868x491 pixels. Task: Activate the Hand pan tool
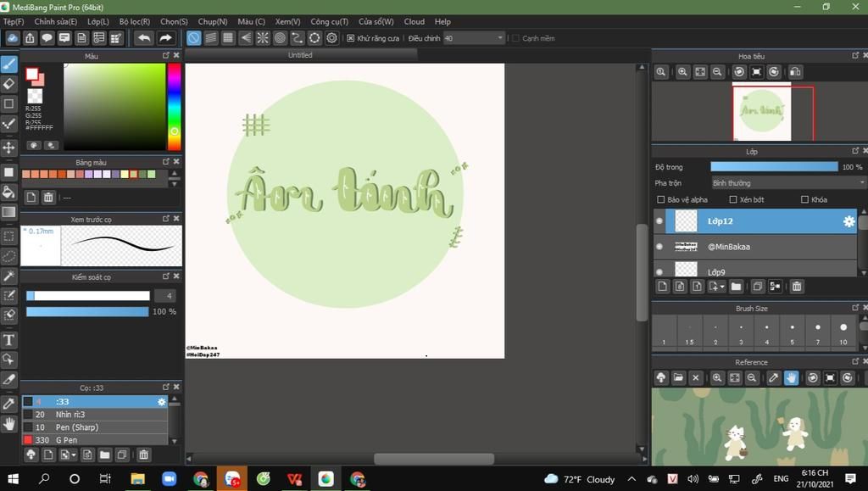(x=9, y=423)
